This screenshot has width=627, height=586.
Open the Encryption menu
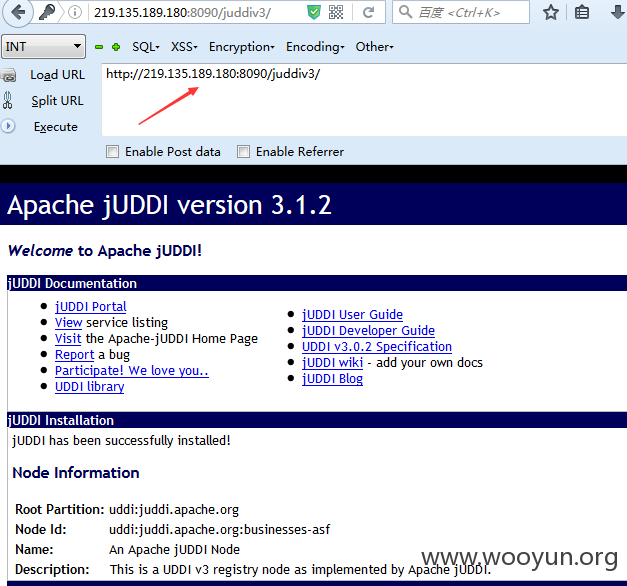(x=242, y=47)
